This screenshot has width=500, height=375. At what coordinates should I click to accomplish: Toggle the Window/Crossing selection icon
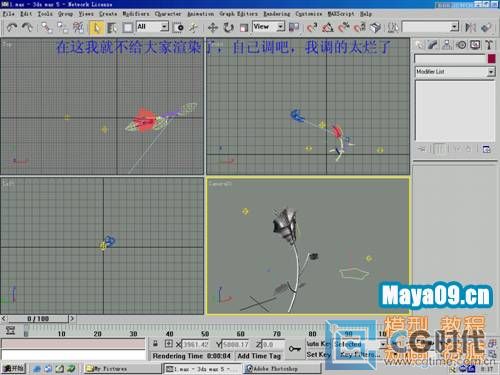178,27
